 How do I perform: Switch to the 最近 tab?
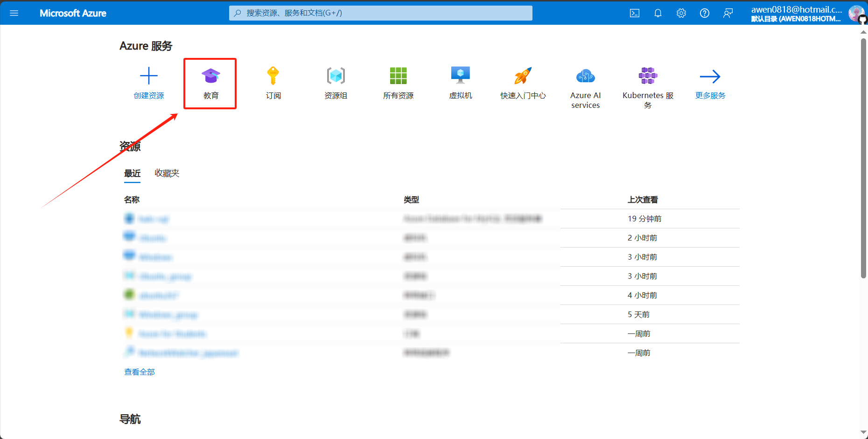132,173
